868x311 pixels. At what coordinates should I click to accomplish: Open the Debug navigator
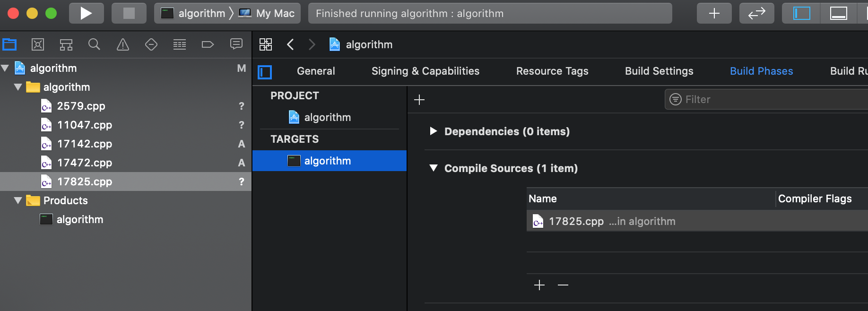(x=180, y=44)
